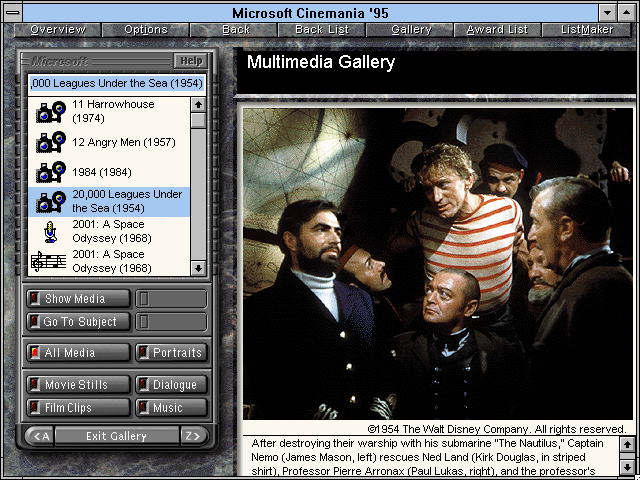Click the music notes icon for 2001: A Space Odyssey

48,262
